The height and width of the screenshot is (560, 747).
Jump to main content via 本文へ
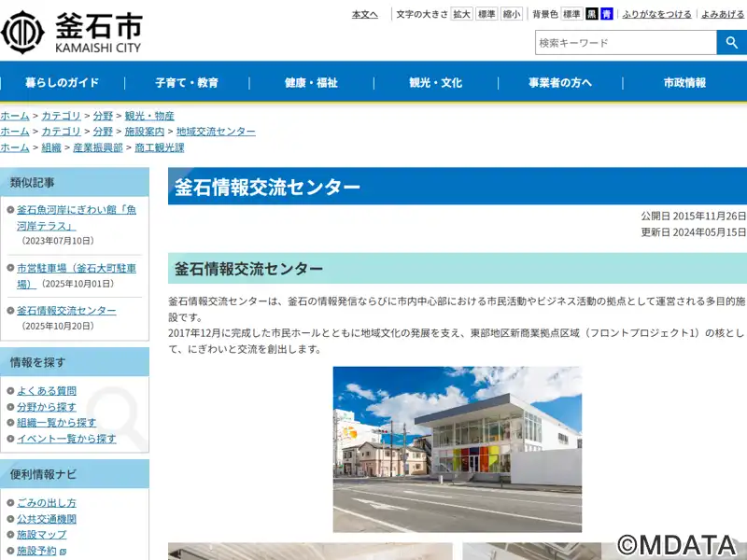coord(364,14)
